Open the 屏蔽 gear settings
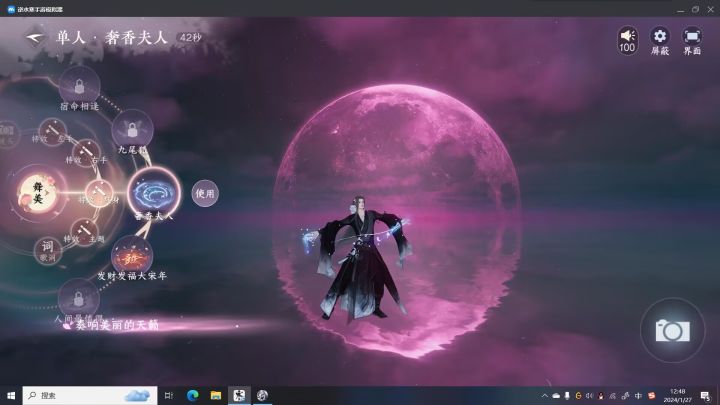Image resolution: width=720 pixels, height=405 pixels. [660, 41]
